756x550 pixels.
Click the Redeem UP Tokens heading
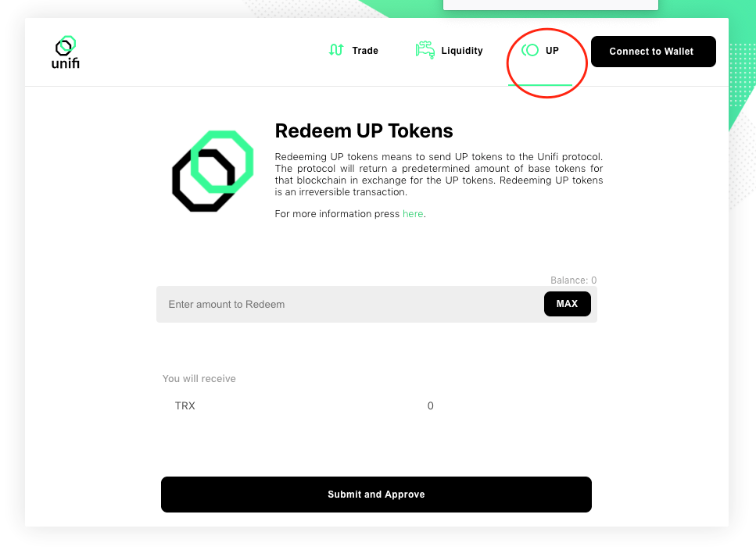click(x=364, y=131)
